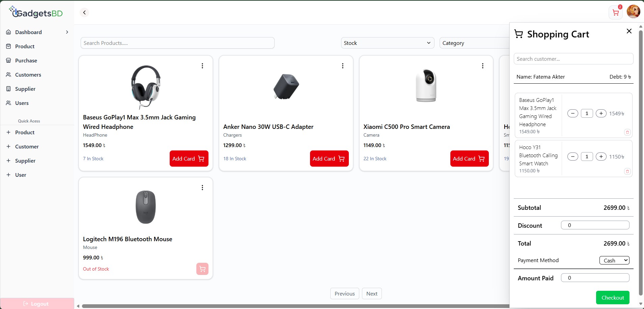This screenshot has height=309, width=644.
Task: Click Anker Nano adapter product image
Action: click(x=286, y=86)
